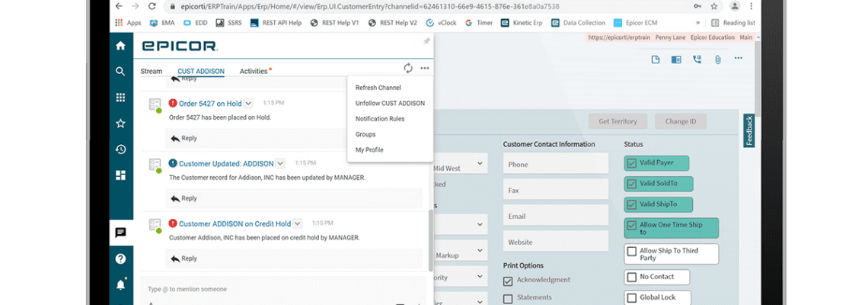The width and height of the screenshot is (868, 305).
Task: Enable Allow Ship To Third Party
Action: pos(632,251)
